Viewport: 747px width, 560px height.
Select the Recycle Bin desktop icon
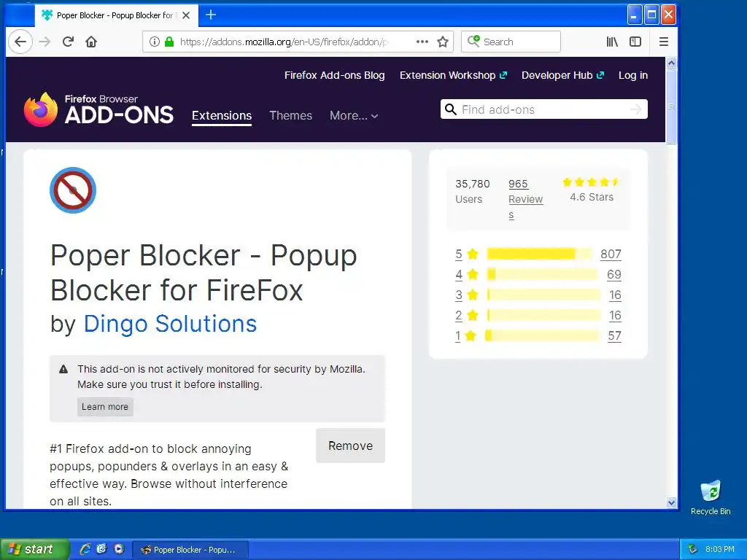click(x=711, y=497)
